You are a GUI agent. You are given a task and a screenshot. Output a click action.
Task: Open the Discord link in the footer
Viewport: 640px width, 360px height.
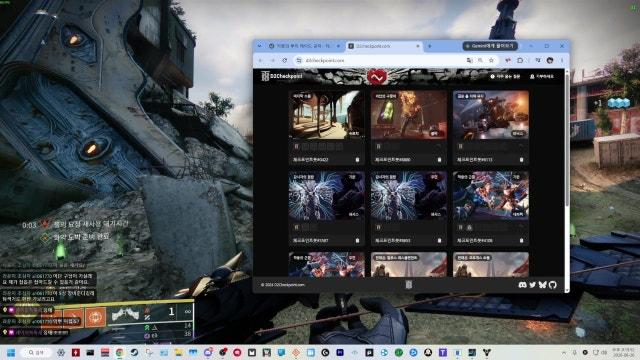(522, 285)
